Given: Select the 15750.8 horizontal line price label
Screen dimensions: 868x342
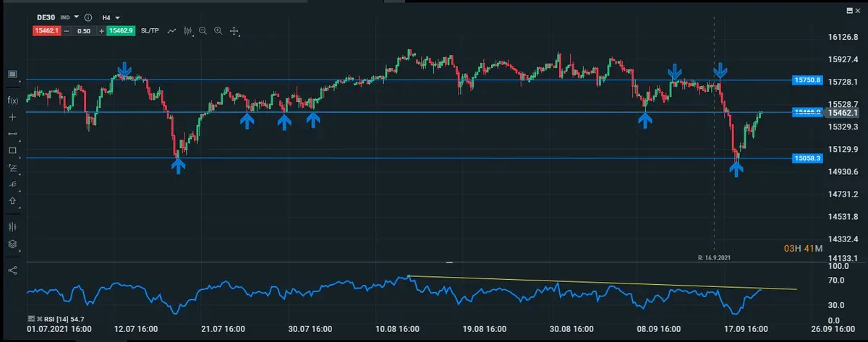Looking at the screenshot, I should [807, 80].
